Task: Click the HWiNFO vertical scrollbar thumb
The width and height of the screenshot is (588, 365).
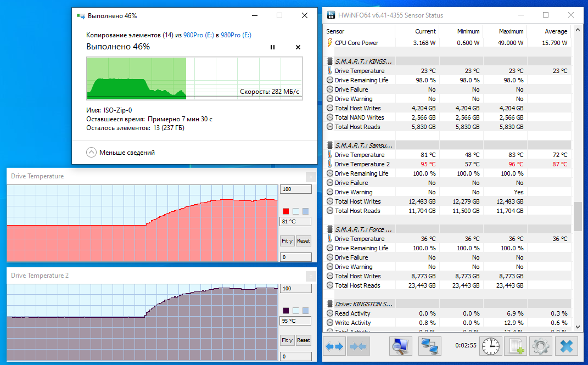Action: (578, 217)
